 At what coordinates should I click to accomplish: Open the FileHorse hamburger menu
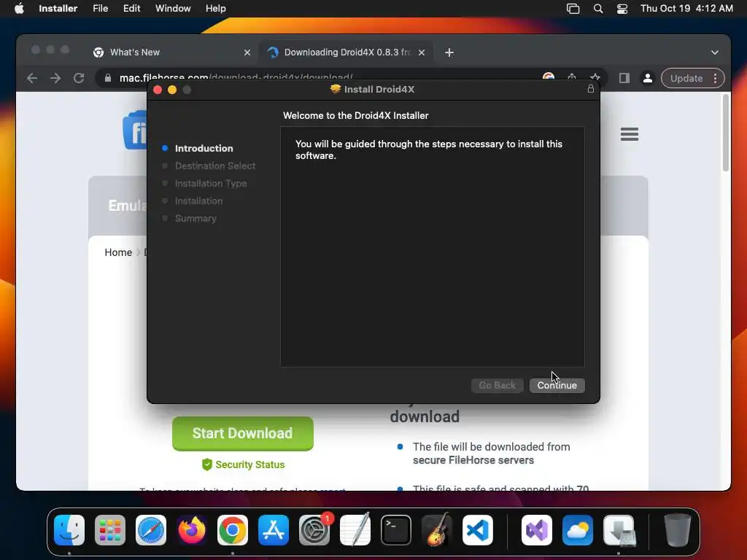point(630,134)
